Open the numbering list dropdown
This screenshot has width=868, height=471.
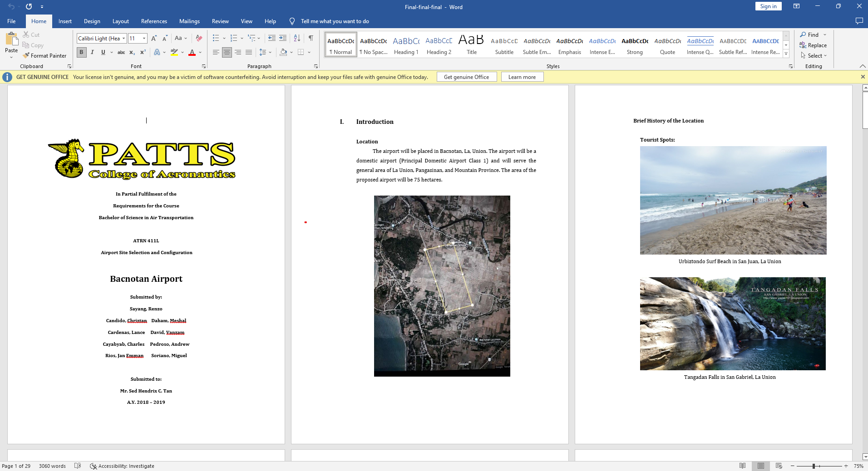[x=242, y=39]
